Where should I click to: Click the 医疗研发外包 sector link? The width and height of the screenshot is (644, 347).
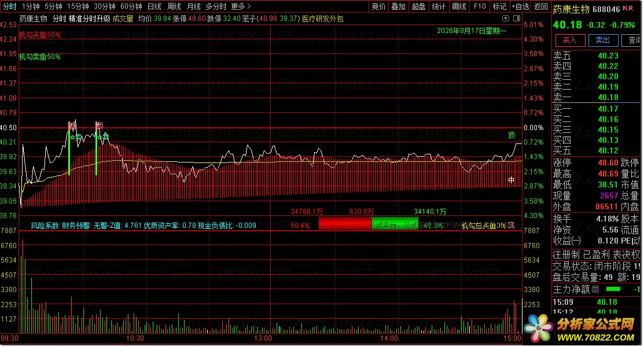coord(322,19)
